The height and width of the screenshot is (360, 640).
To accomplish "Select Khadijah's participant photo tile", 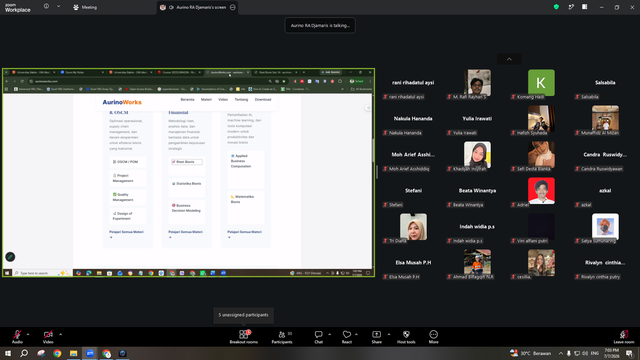I will pos(477,155).
